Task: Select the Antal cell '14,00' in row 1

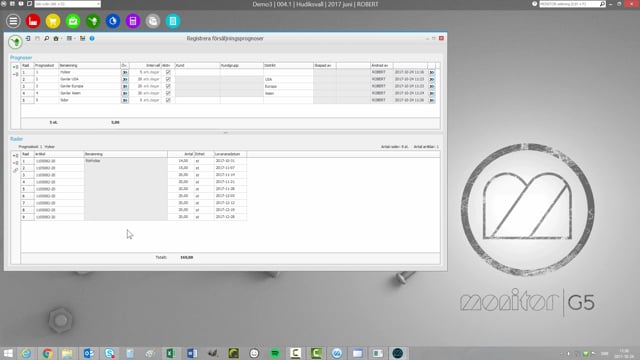Action: pos(181,161)
